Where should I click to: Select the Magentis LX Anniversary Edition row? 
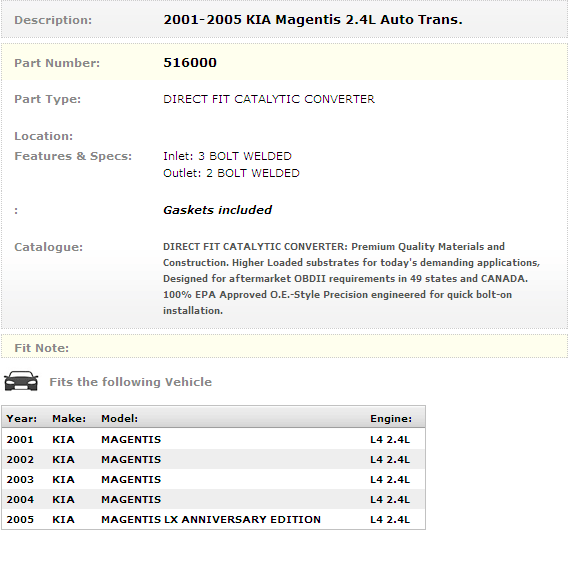[x=213, y=519]
